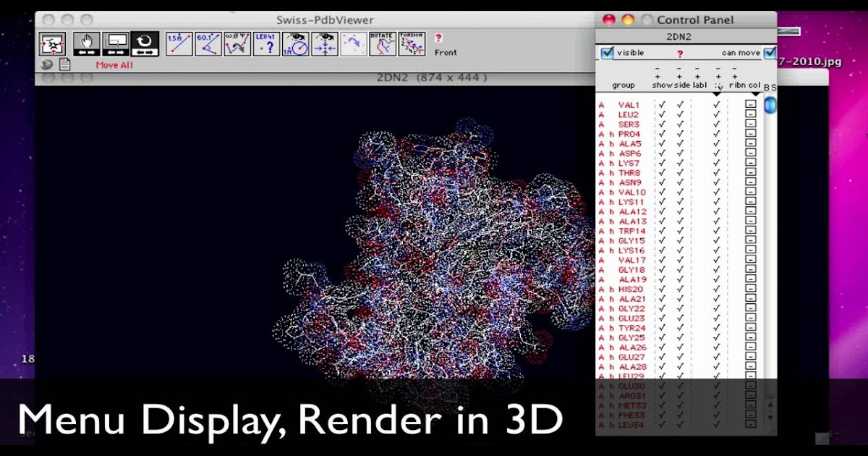
Task: Select residue VAL17 in group list
Action: (632, 260)
